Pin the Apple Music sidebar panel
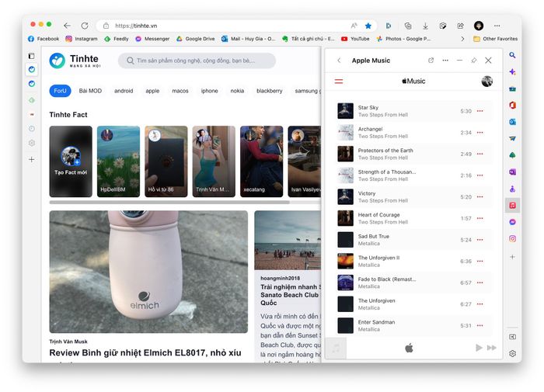The image size is (544, 392). (x=474, y=61)
